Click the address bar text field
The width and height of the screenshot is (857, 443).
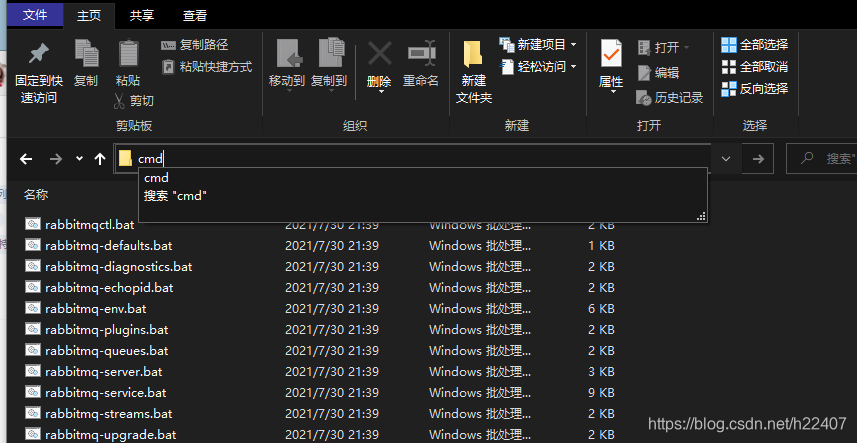(x=413, y=159)
